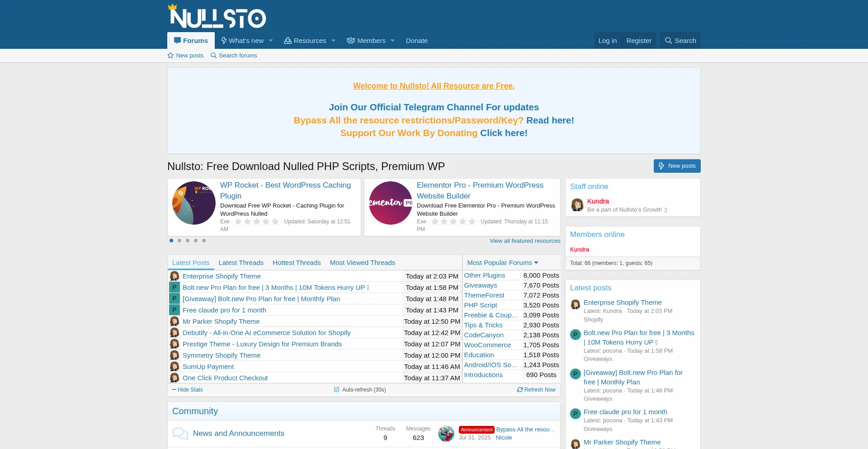Select the fourth featured carousel dot
Screen dimensions: 868x449
(x=196, y=241)
